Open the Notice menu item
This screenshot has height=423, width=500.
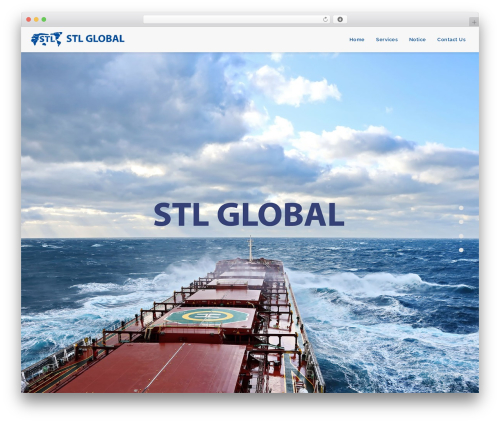click(417, 39)
